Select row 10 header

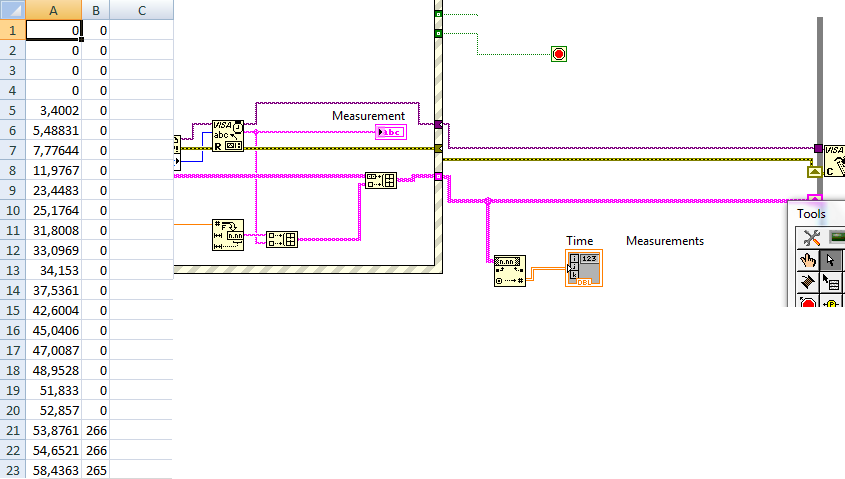coord(12,210)
